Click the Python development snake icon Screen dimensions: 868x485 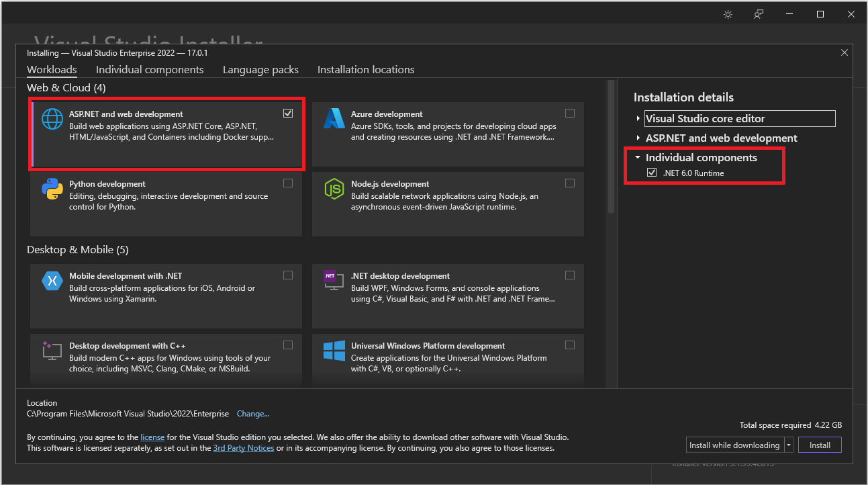point(52,189)
